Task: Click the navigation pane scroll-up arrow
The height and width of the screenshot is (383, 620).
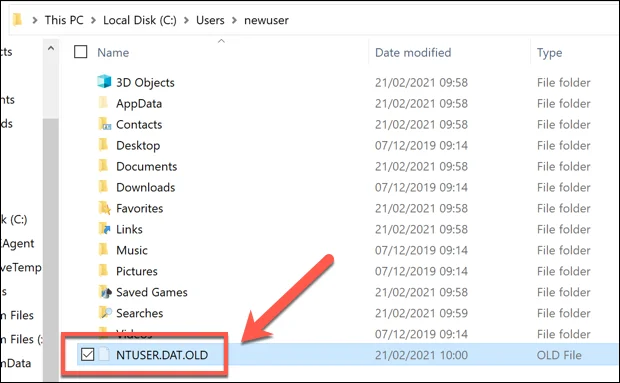Action: tap(51, 49)
